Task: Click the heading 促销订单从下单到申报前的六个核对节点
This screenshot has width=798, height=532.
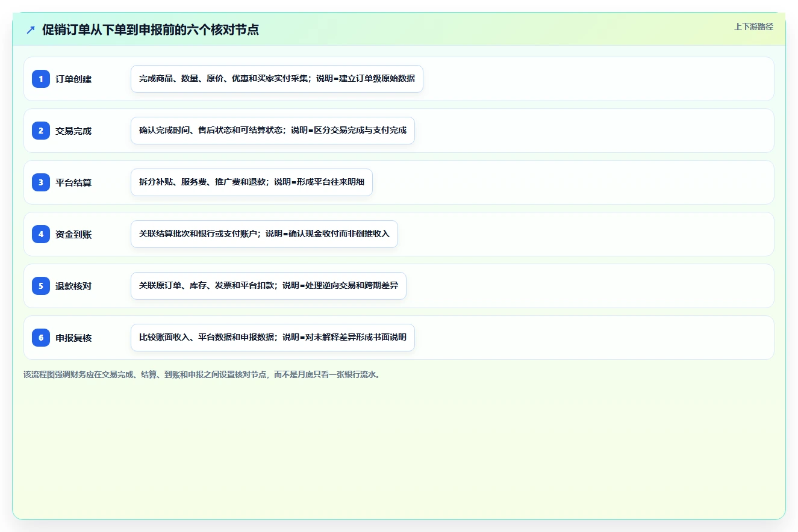Action: click(151, 29)
